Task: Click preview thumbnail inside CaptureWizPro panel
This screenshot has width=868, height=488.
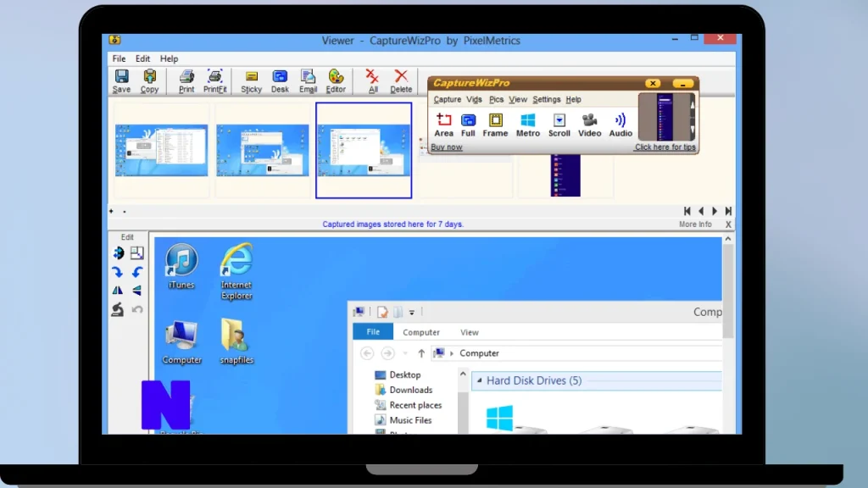Action: click(665, 117)
